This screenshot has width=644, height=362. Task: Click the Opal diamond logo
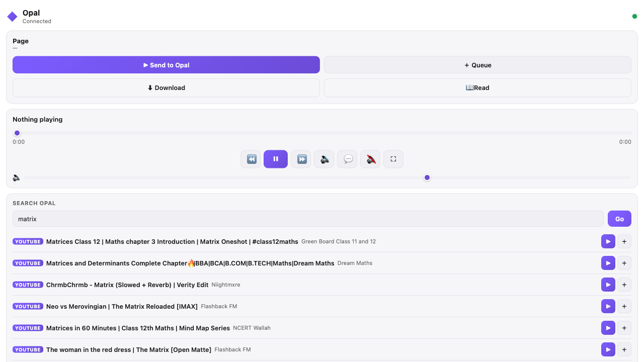(x=12, y=17)
